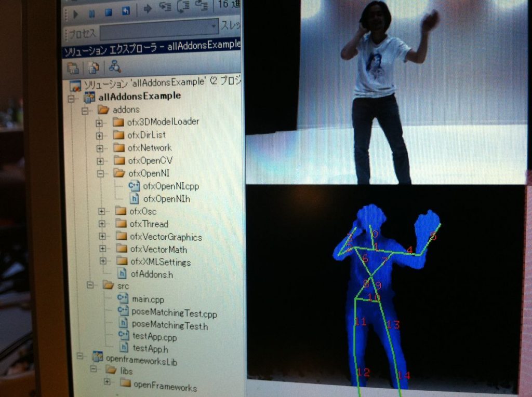
Task: Click the Show All Files icon
Action: [94, 67]
